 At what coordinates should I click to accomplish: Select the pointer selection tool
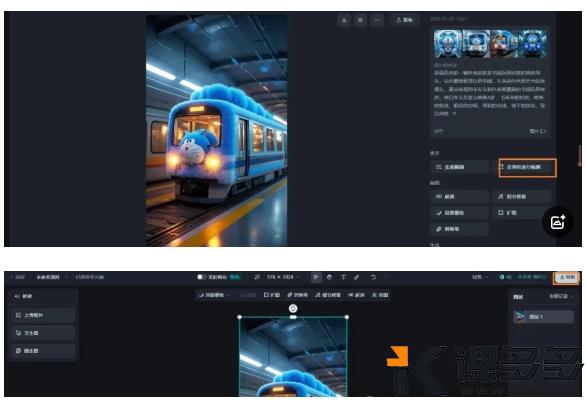[316, 277]
